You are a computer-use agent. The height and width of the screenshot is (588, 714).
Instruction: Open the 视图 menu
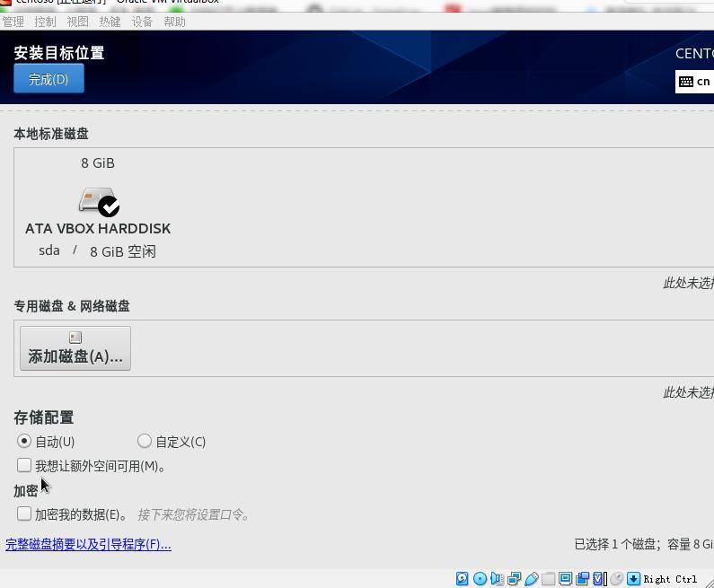(77, 22)
